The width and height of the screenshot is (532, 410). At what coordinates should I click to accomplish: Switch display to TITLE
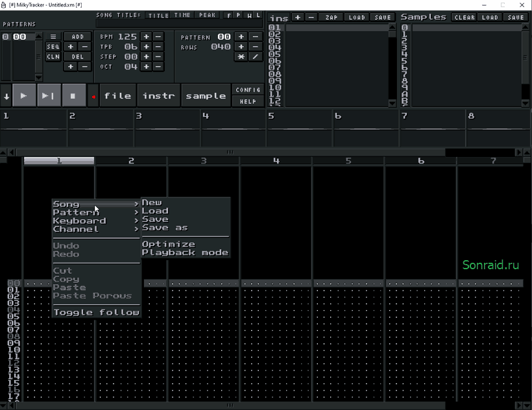(158, 16)
